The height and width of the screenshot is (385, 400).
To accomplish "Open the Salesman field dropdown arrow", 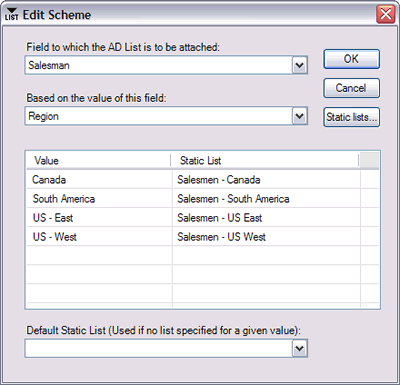I will 300,65.
